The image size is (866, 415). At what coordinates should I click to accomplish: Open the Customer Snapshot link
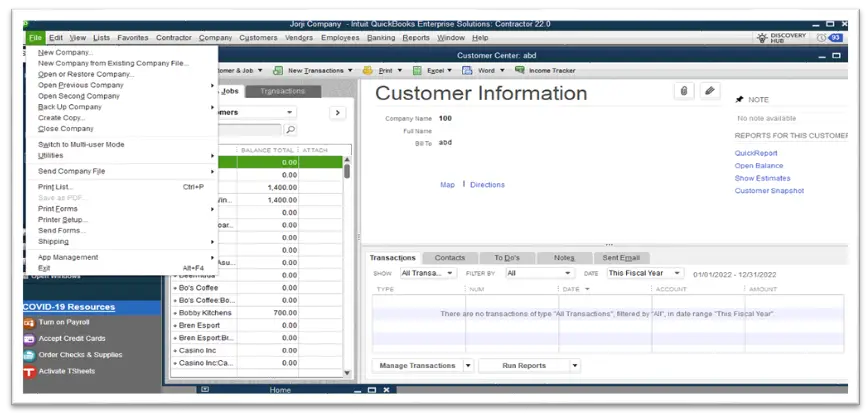[769, 191]
